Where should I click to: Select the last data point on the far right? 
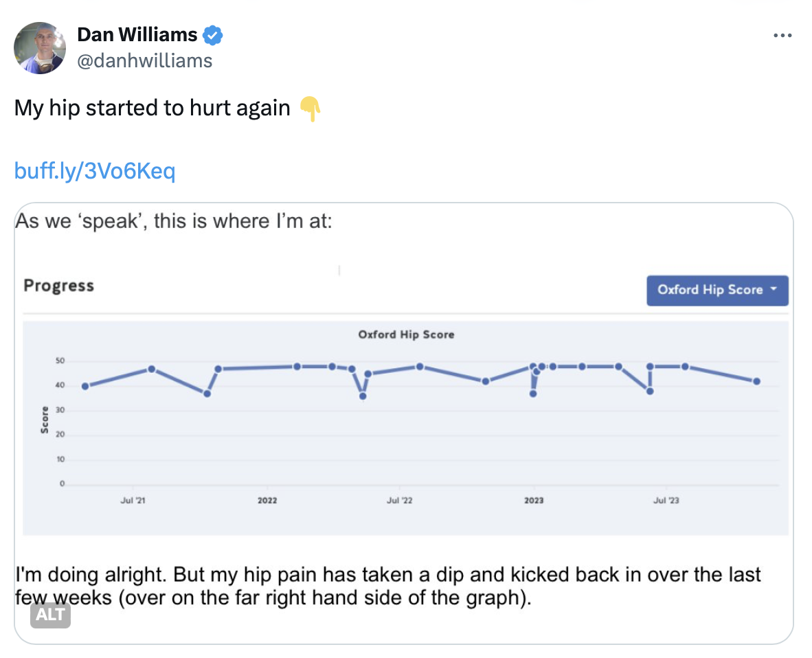point(756,381)
